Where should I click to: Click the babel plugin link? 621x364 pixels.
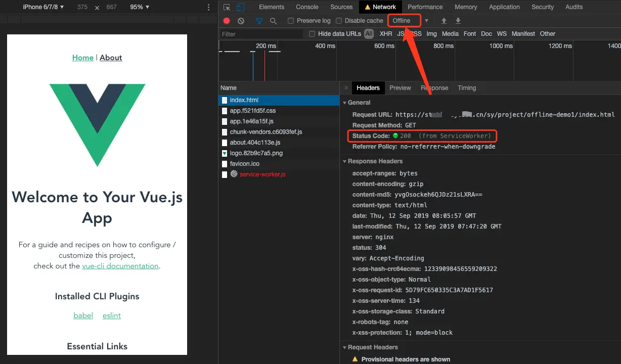click(x=83, y=315)
